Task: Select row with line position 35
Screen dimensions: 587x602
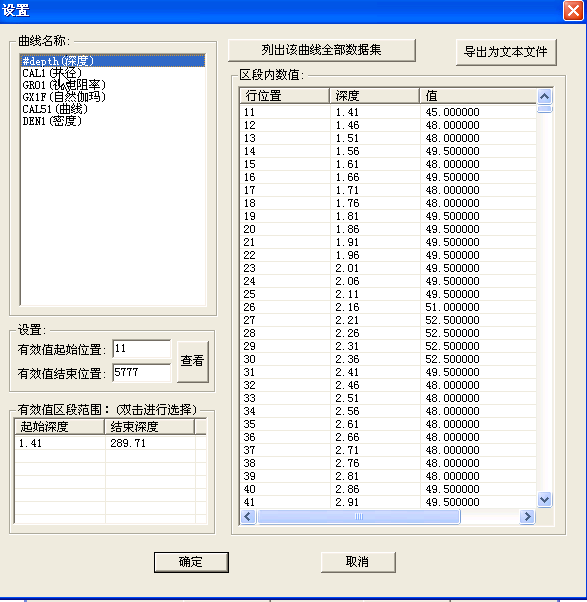Action: [388, 424]
